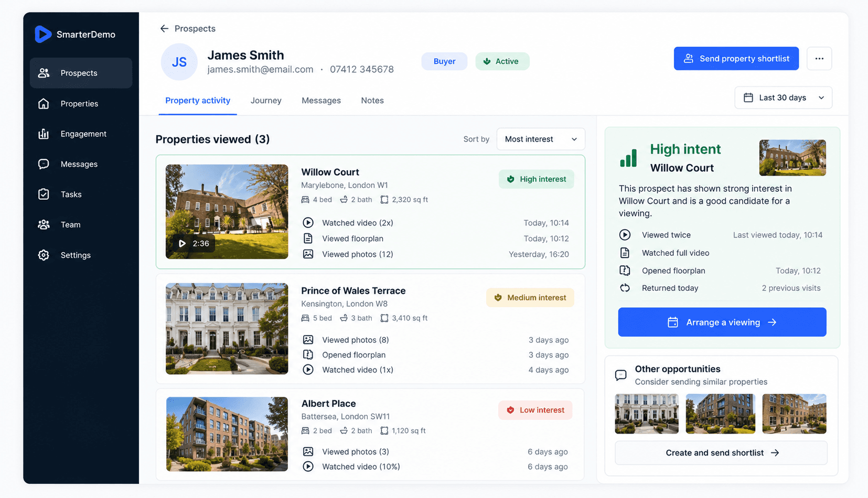Click the Returned today refresh icon

click(x=625, y=288)
